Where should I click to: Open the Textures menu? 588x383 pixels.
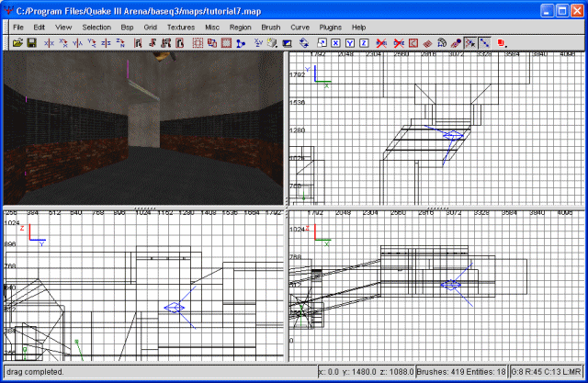coord(181,28)
